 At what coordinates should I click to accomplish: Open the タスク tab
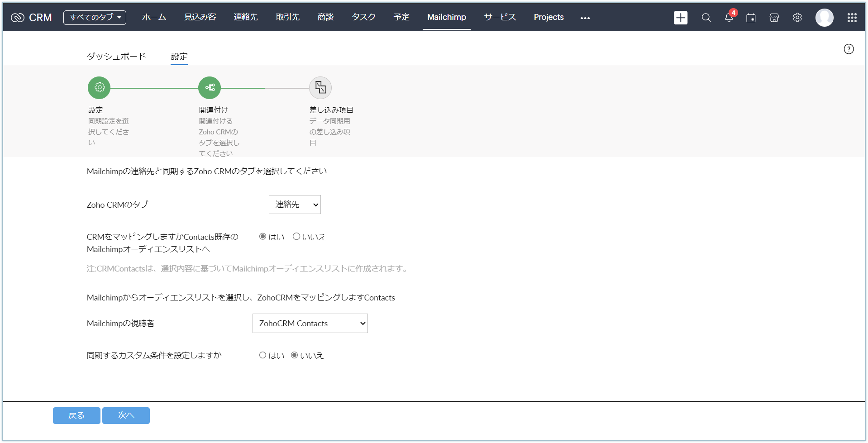point(364,17)
